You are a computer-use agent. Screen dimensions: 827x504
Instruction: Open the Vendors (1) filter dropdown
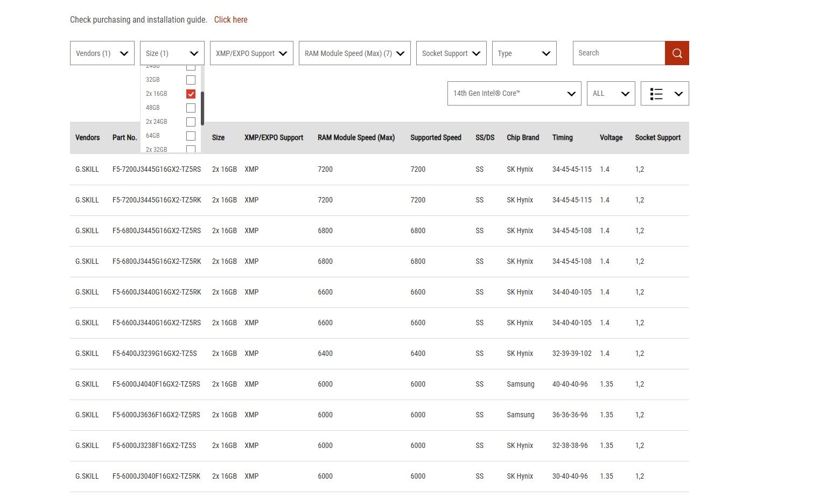[x=102, y=53]
